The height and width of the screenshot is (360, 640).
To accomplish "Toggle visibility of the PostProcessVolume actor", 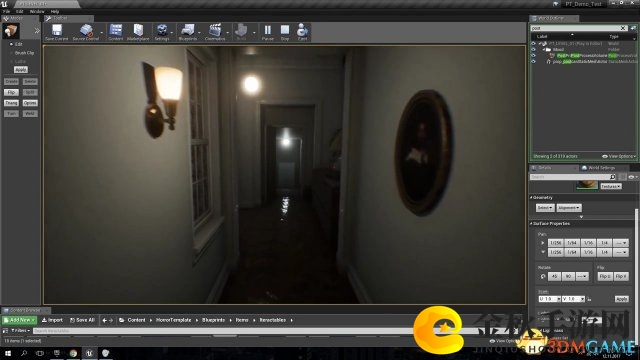I will [533, 56].
